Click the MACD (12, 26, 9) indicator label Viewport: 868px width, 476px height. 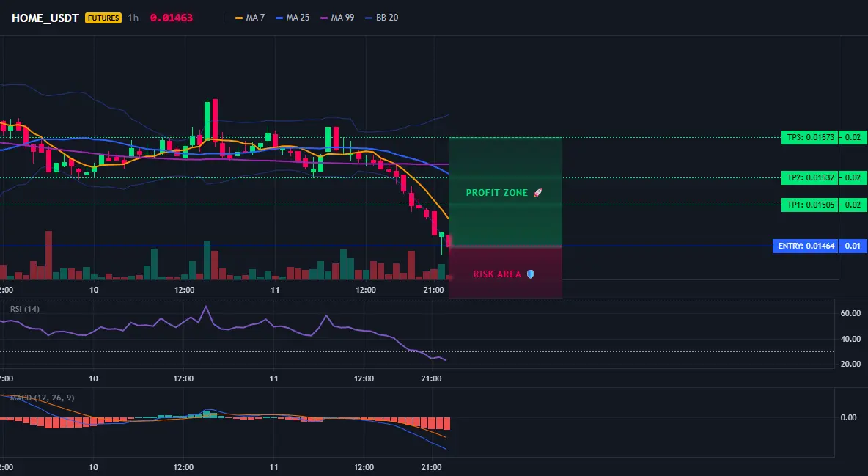click(x=42, y=398)
